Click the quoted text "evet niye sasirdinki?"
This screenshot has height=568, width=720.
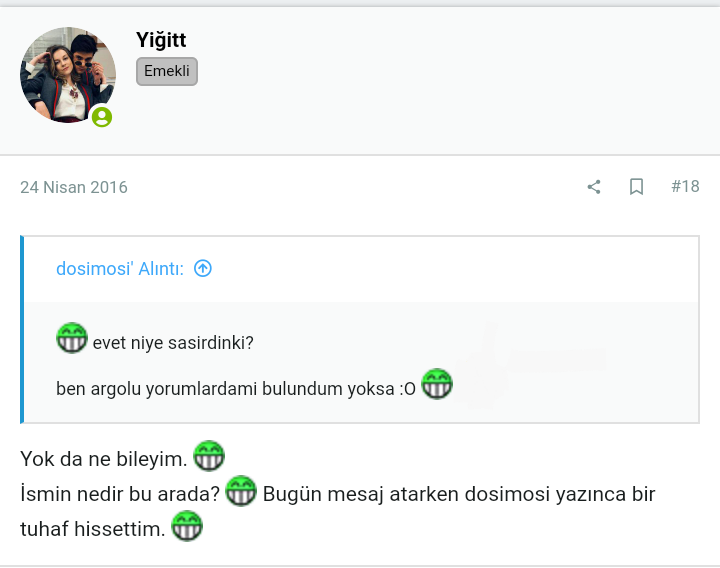tap(173, 343)
